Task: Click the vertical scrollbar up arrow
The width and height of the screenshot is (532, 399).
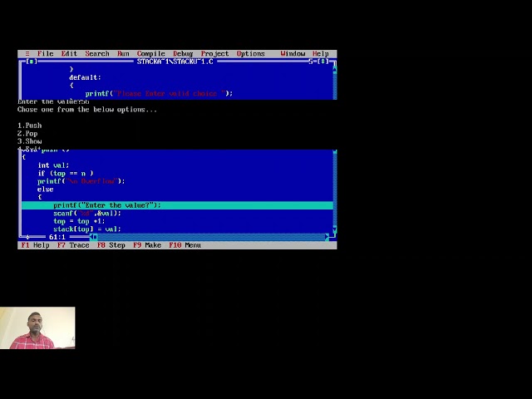Action: coord(335,70)
